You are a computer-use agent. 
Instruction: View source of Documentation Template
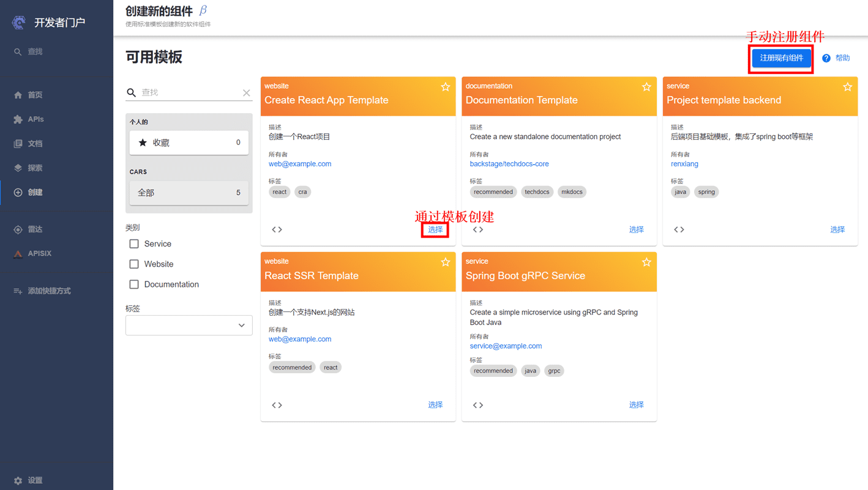(x=478, y=229)
